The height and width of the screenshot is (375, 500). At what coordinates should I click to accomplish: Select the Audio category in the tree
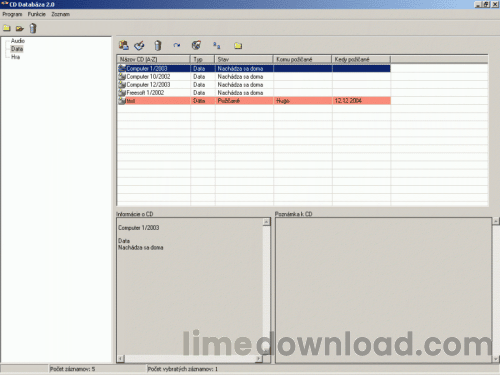[18, 41]
